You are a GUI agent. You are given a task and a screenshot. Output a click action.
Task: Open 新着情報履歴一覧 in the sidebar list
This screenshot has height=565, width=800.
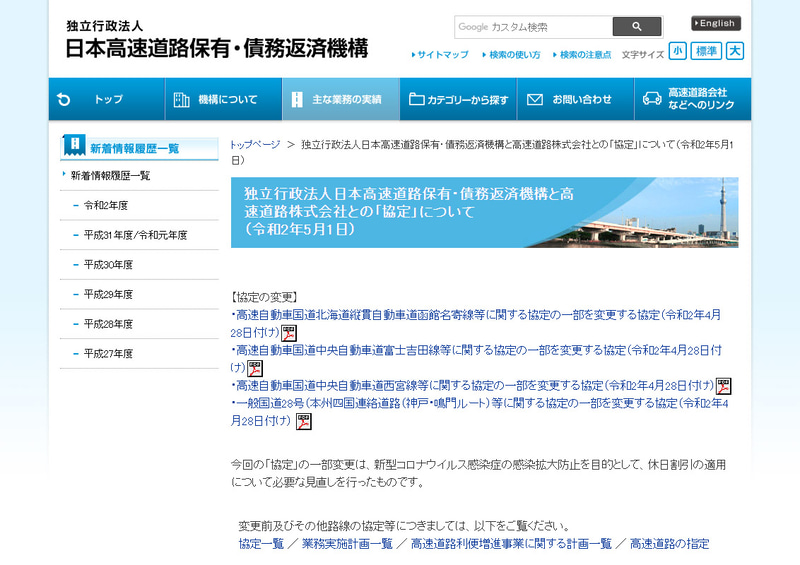(x=110, y=176)
